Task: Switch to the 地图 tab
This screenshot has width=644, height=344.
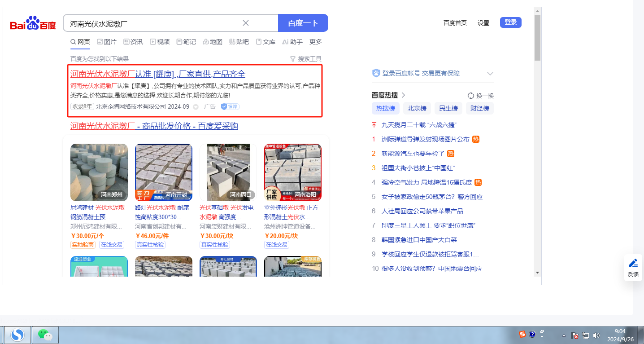Action: 213,42
